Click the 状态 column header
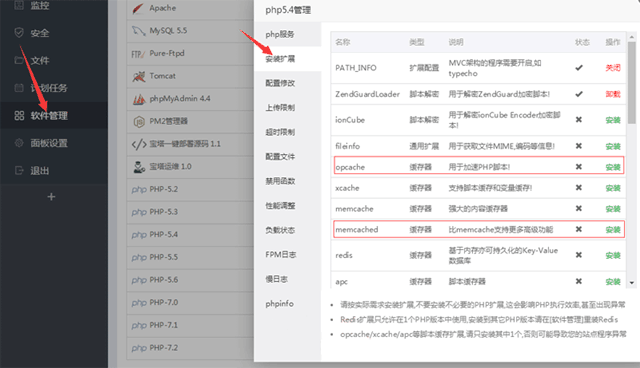The image size is (640, 368). pos(582,42)
